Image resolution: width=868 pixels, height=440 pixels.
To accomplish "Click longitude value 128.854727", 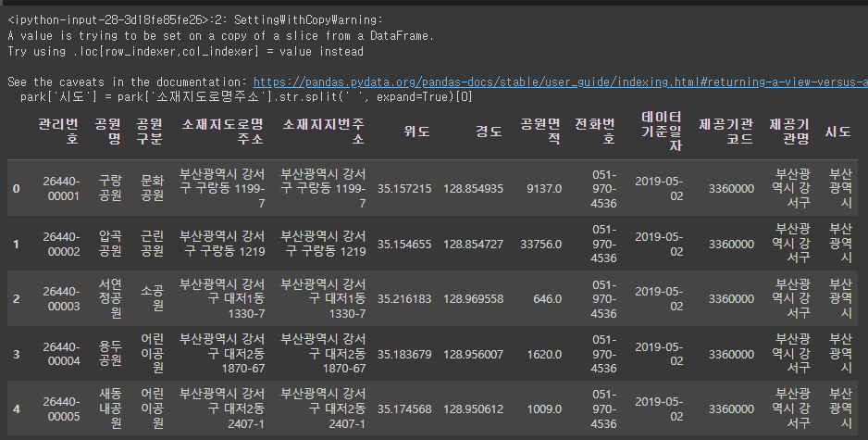I will 473,244.
